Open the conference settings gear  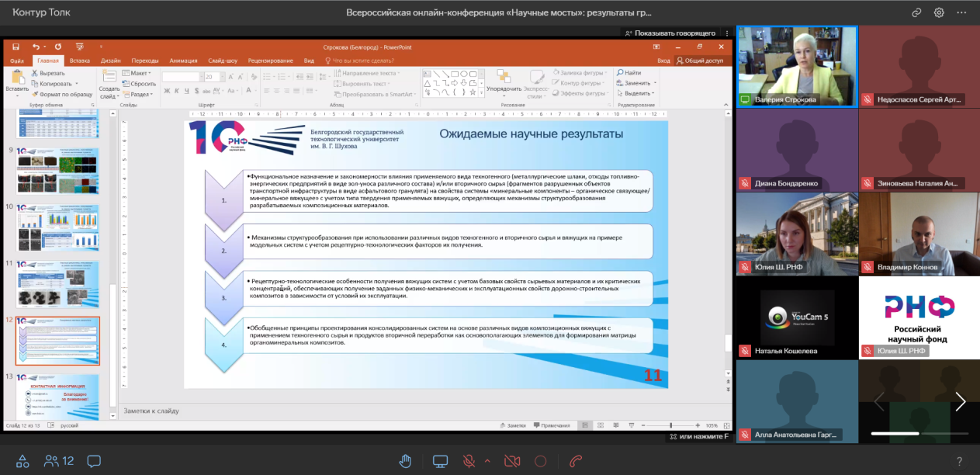tap(939, 12)
